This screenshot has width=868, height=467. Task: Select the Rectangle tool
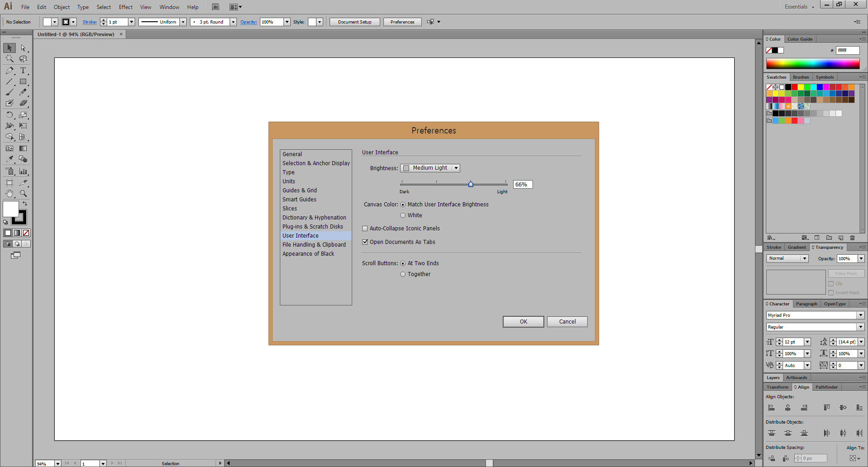[x=23, y=82]
